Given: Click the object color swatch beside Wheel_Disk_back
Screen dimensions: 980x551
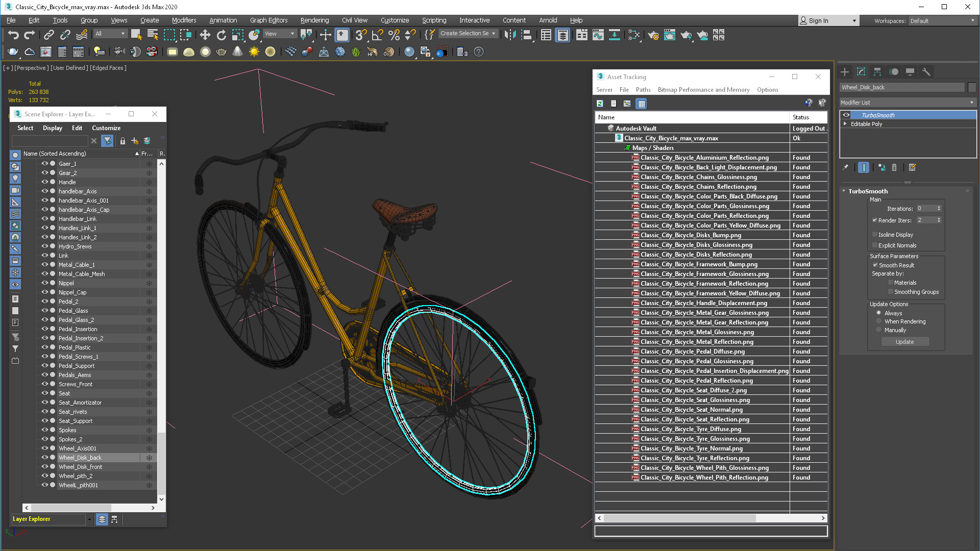Looking at the screenshot, I should [x=972, y=87].
